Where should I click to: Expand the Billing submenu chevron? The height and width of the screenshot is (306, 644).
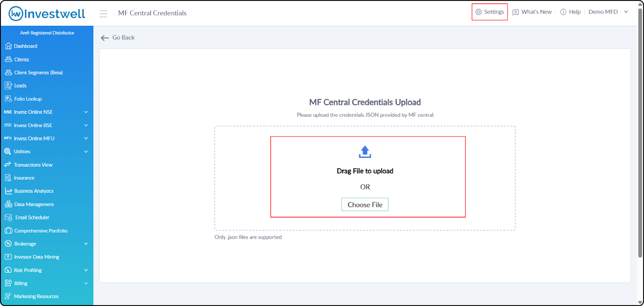tap(86, 283)
